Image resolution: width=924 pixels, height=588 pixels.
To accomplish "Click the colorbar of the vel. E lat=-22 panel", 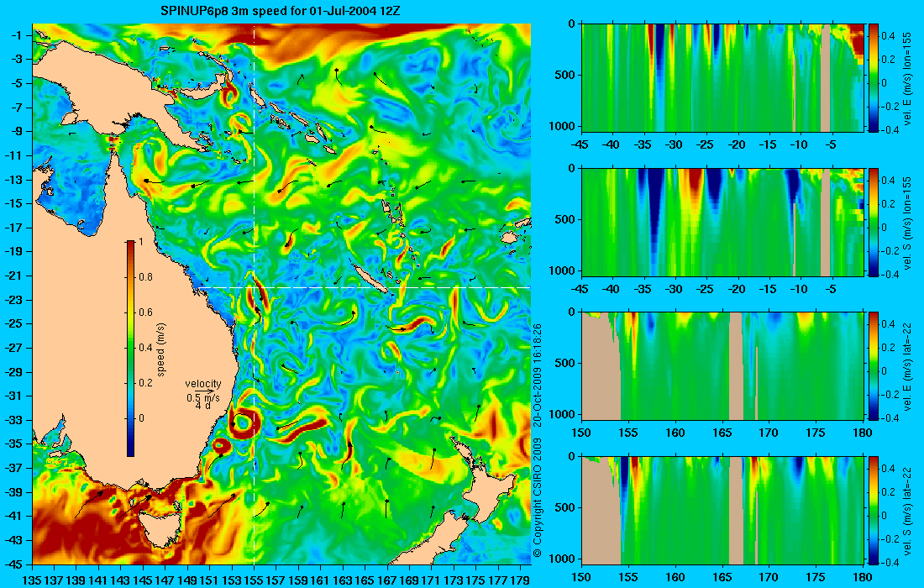I will click(x=874, y=366).
